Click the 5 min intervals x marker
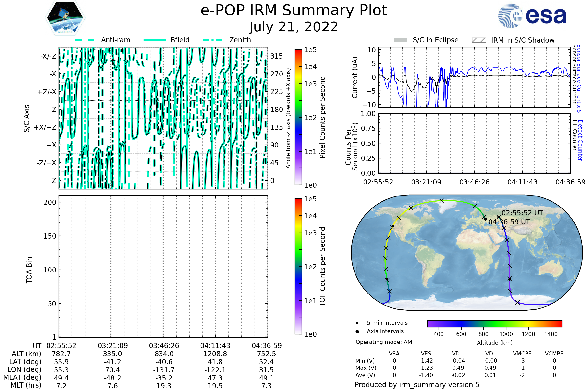The image size is (588, 392). (x=357, y=323)
